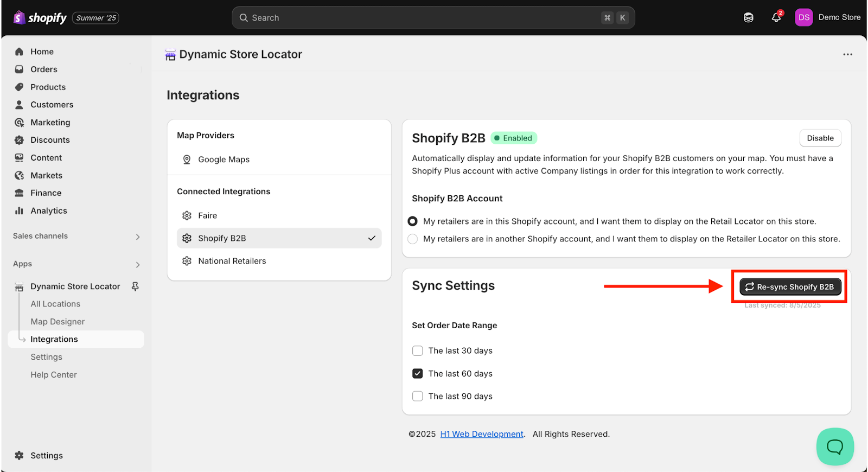Open the H1 Web Development link
This screenshot has width=868, height=472.
482,434
